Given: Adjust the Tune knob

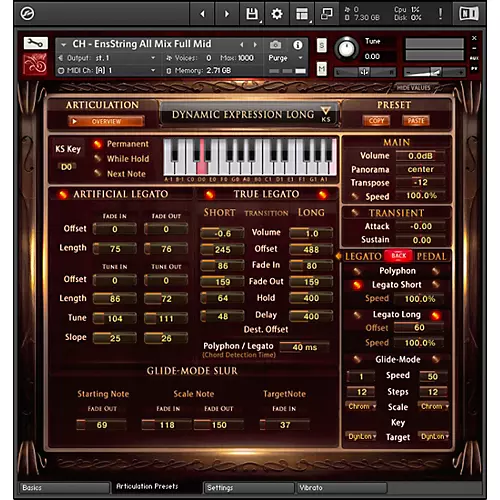Looking at the screenshot, I should click(x=347, y=49).
